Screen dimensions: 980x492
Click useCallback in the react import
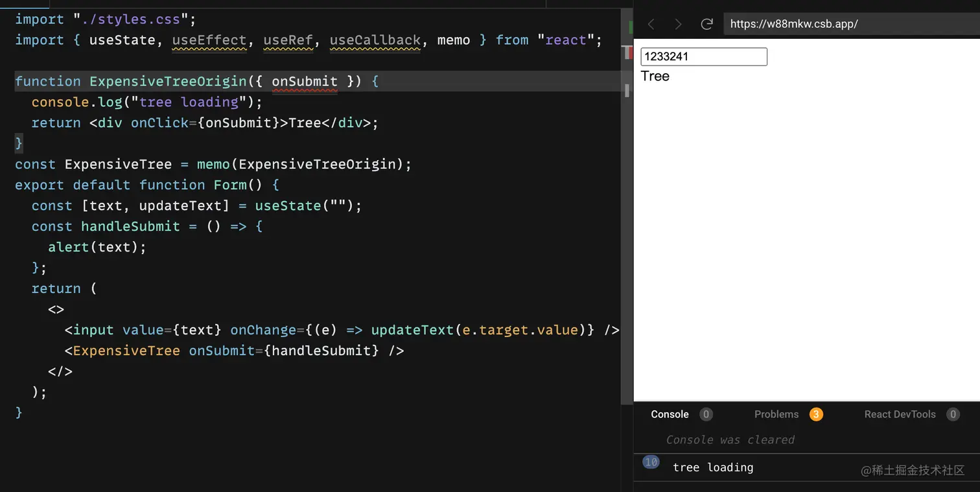375,40
